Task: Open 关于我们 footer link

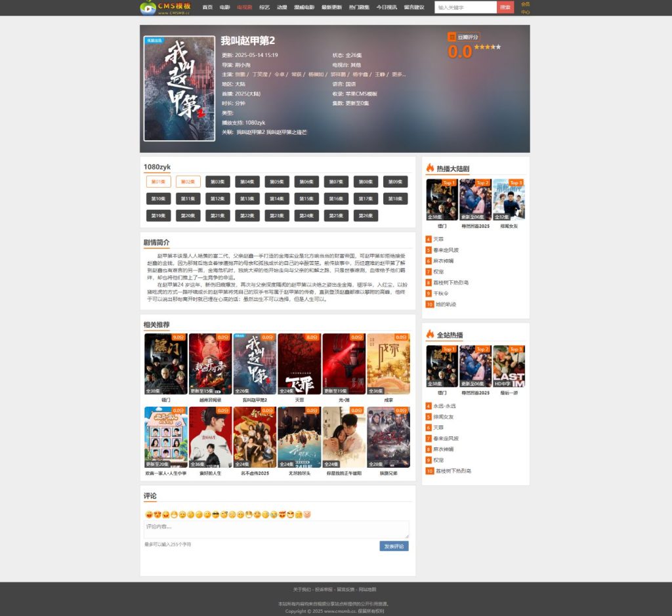Action: tap(302, 590)
